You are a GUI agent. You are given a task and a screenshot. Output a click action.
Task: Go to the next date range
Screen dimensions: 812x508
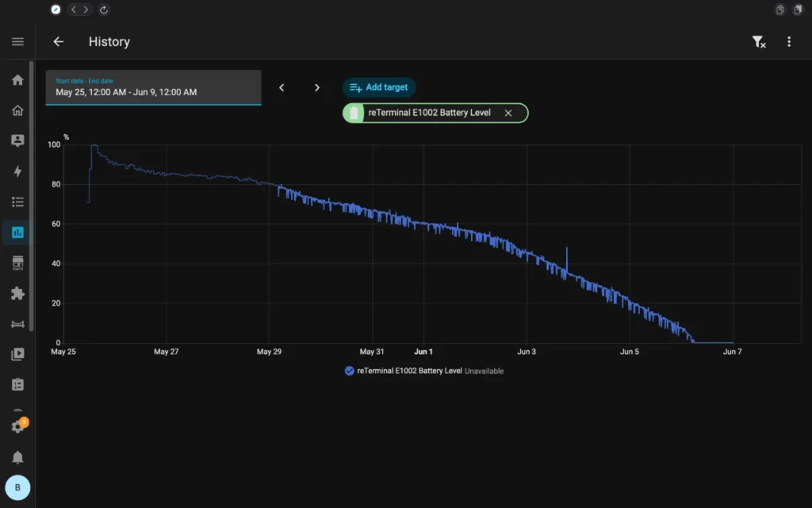point(317,87)
